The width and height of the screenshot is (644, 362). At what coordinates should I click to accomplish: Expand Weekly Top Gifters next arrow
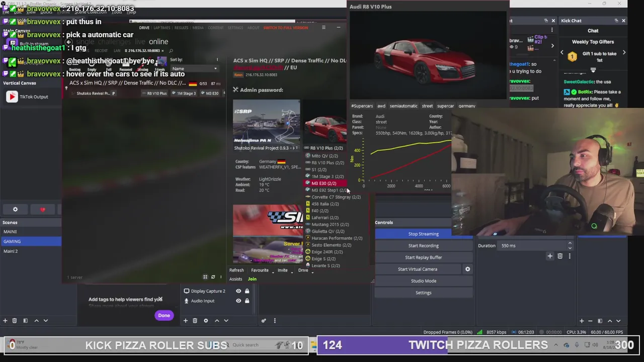point(624,53)
